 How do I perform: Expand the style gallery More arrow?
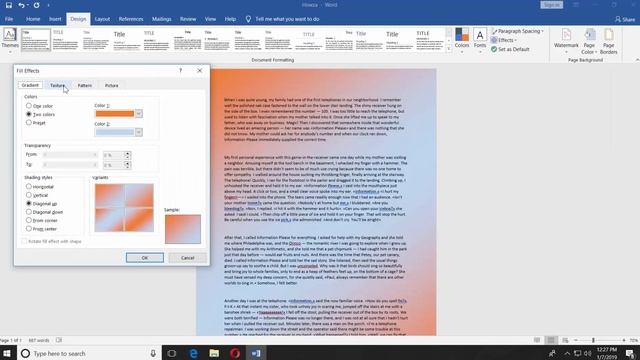[449, 49]
